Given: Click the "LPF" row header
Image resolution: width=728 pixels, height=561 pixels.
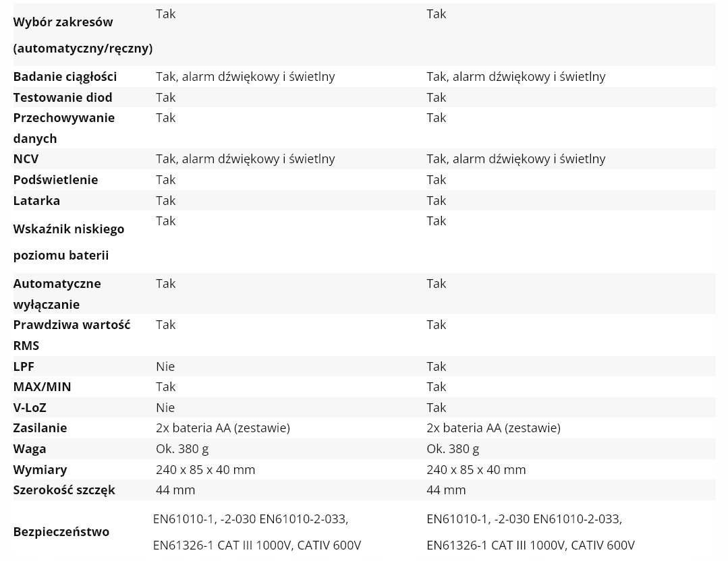Looking at the screenshot, I should [24, 366].
